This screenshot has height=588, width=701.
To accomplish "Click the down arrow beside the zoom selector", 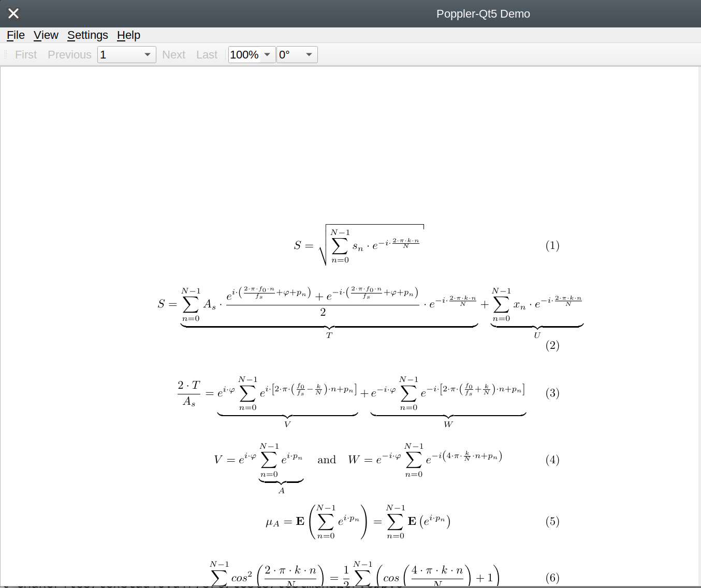I will (268, 54).
